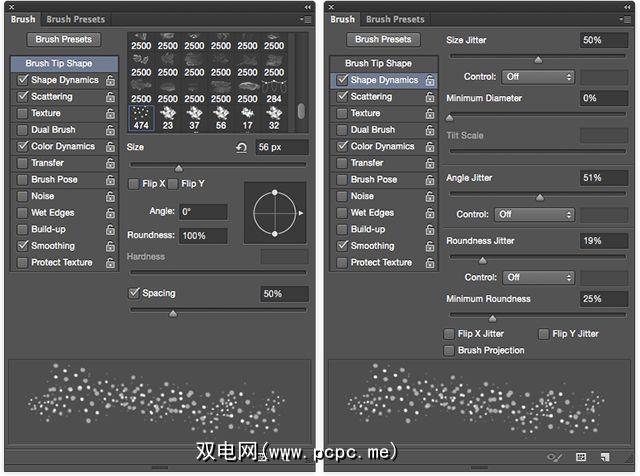Select the Brush tab in right panel
Screen dimensions: 640x476
coord(342,19)
